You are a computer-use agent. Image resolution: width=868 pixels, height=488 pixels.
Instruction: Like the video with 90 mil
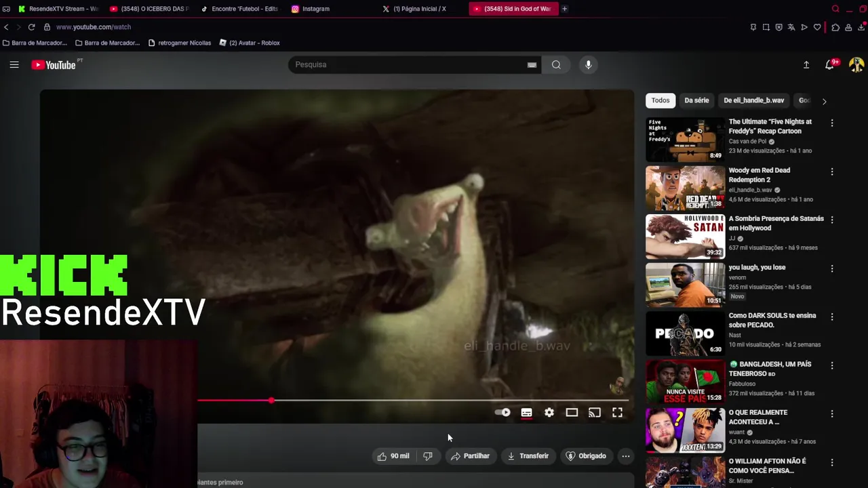[x=393, y=456]
